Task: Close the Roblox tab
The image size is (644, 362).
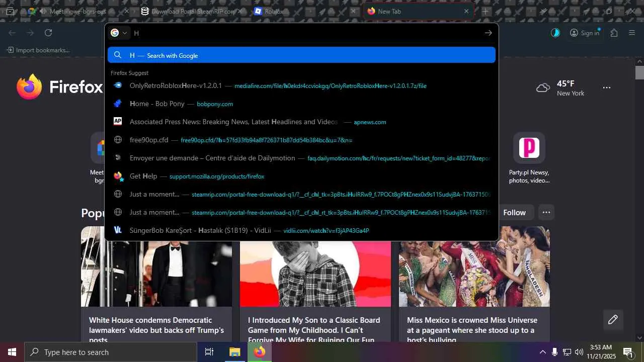Action: click(353, 11)
